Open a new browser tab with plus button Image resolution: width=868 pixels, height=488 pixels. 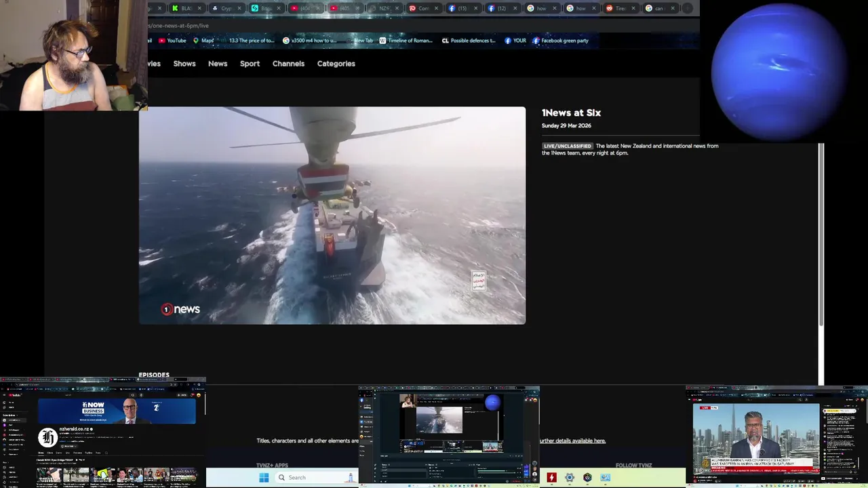point(687,8)
